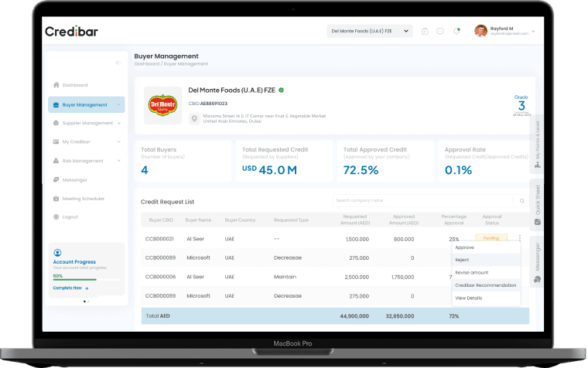Viewport: 588px width, 368px height.
Task: Expand the My Credibar sidebar section
Action: pyautogui.click(x=76, y=142)
